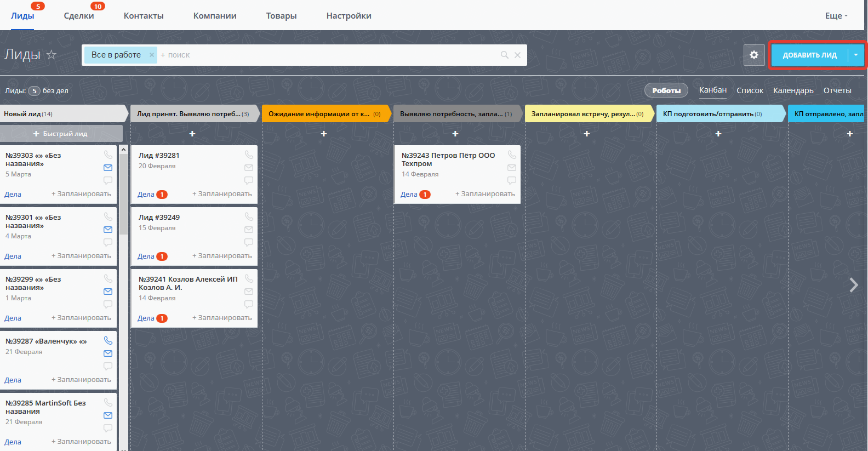Viewport: 868px width, 451px height.
Task: Expand the 'Добавить лид' dropdown arrow
Action: (x=856, y=55)
